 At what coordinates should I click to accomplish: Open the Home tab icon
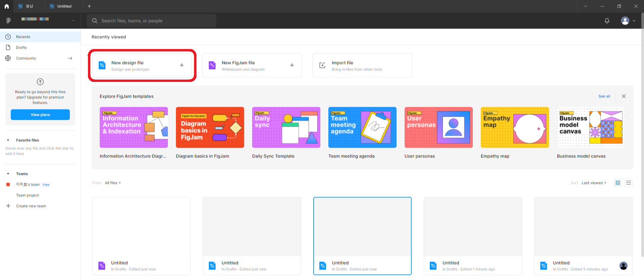[x=6, y=6]
